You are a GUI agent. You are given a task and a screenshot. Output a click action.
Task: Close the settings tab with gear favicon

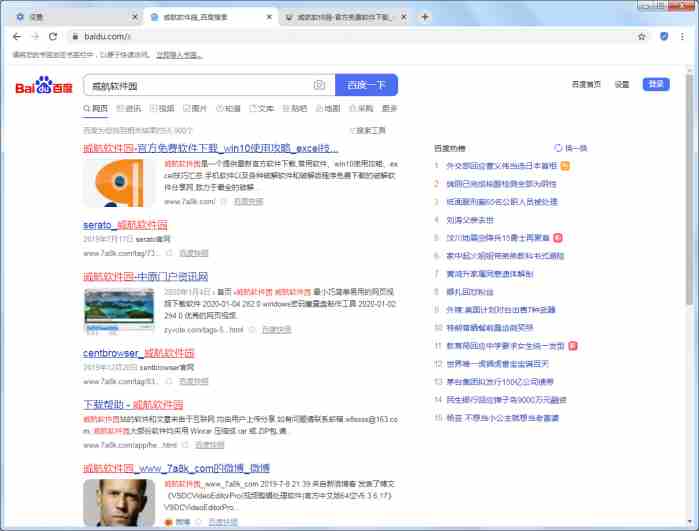tap(135, 17)
